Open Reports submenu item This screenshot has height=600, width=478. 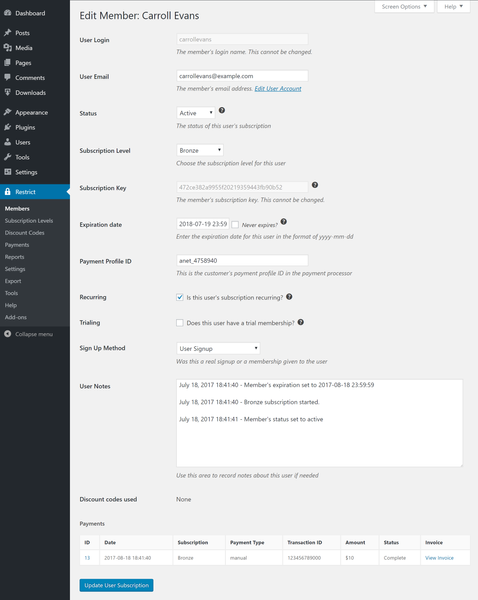click(x=15, y=257)
